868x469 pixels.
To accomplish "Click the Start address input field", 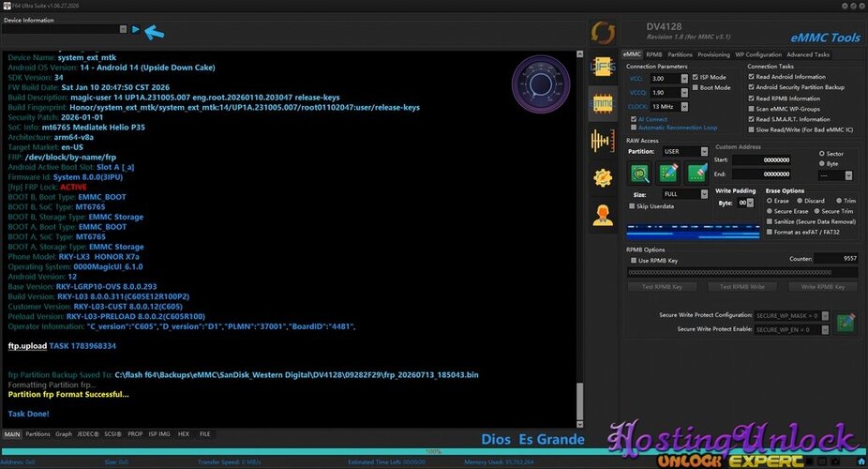I will [761, 160].
